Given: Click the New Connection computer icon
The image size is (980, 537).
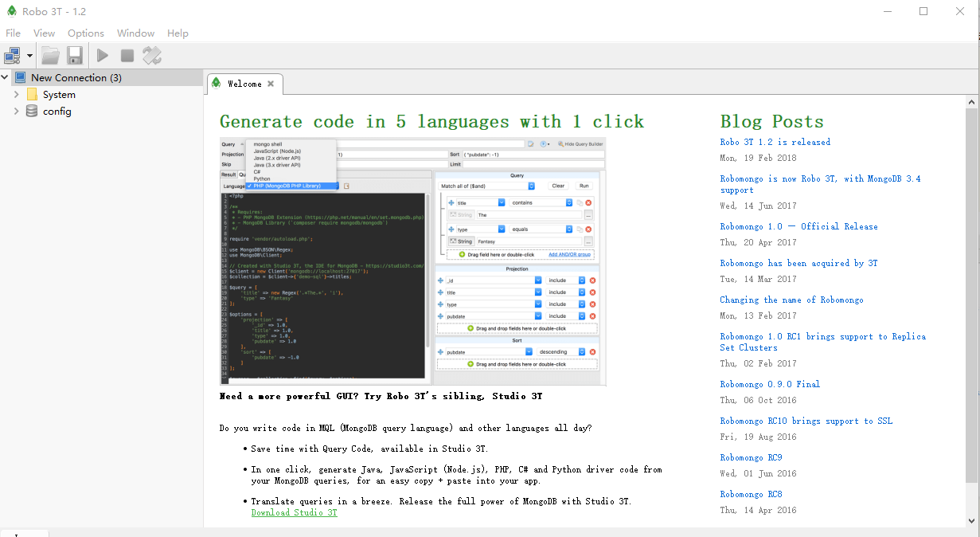Looking at the screenshot, I should tap(20, 77).
